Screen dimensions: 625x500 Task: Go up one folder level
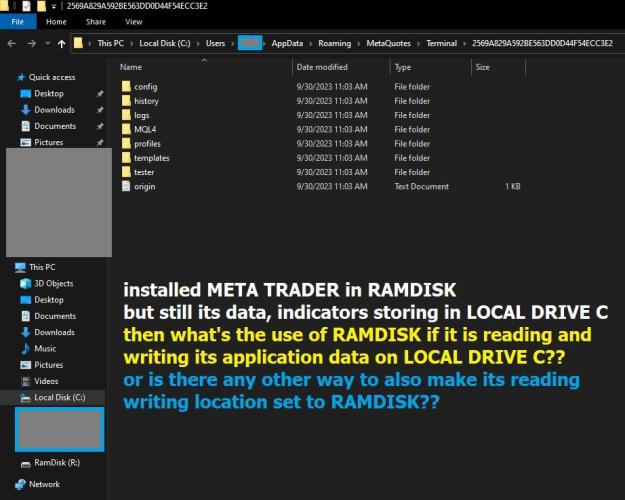pos(61,44)
